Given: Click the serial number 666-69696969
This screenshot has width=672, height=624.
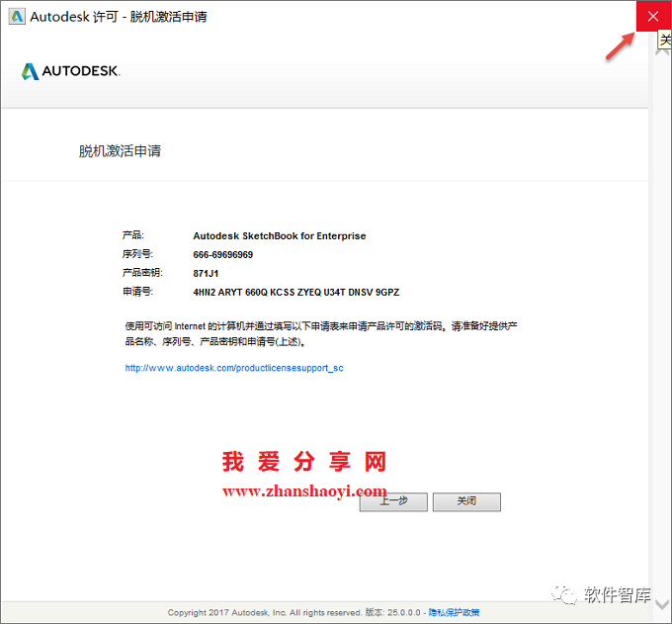Looking at the screenshot, I should (x=223, y=255).
